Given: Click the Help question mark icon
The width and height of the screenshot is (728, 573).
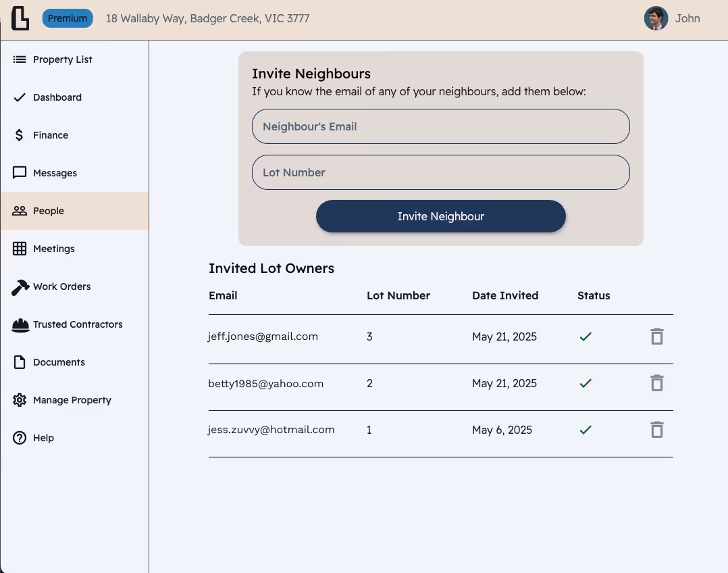Looking at the screenshot, I should pyautogui.click(x=20, y=438).
